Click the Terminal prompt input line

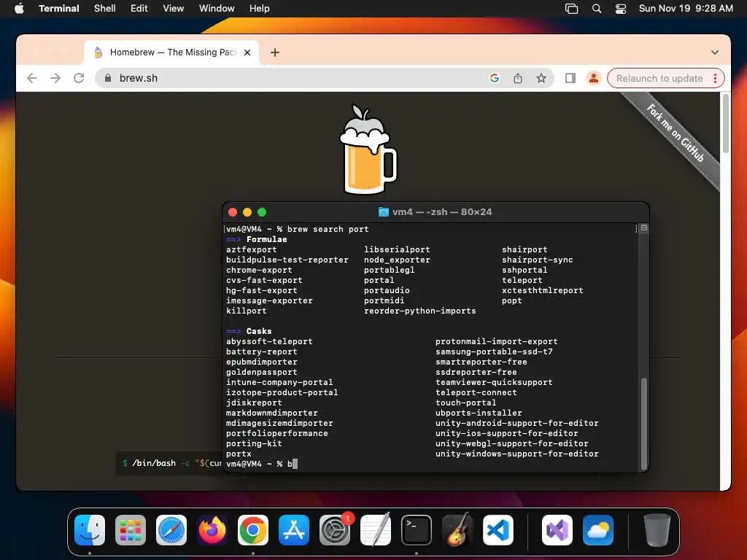[x=429, y=464]
